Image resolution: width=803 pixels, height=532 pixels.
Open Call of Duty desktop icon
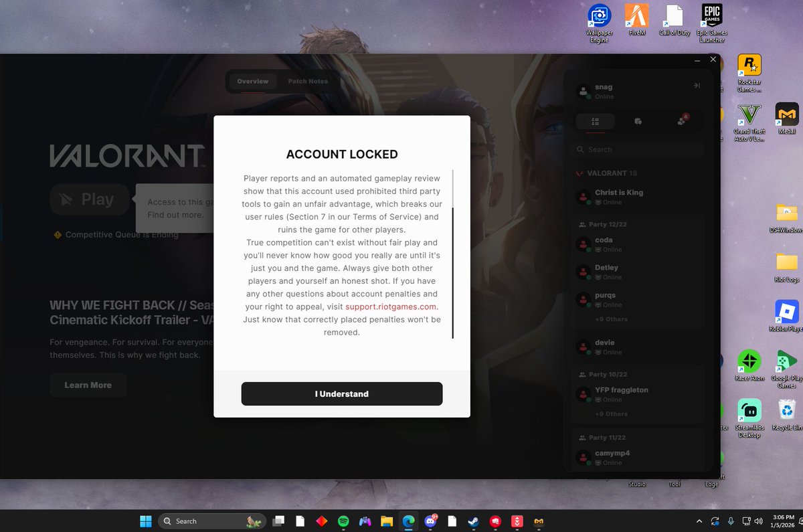tap(674, 19)
